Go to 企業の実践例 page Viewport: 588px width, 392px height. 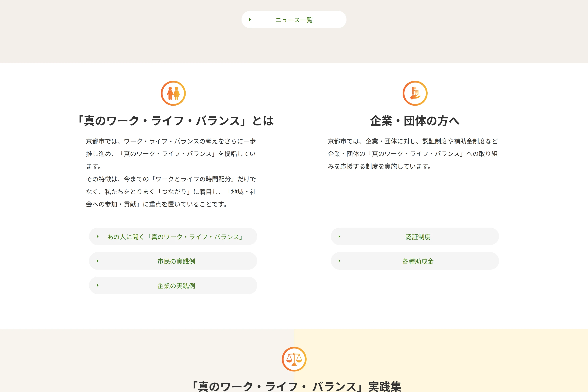[x=176, y=286]
